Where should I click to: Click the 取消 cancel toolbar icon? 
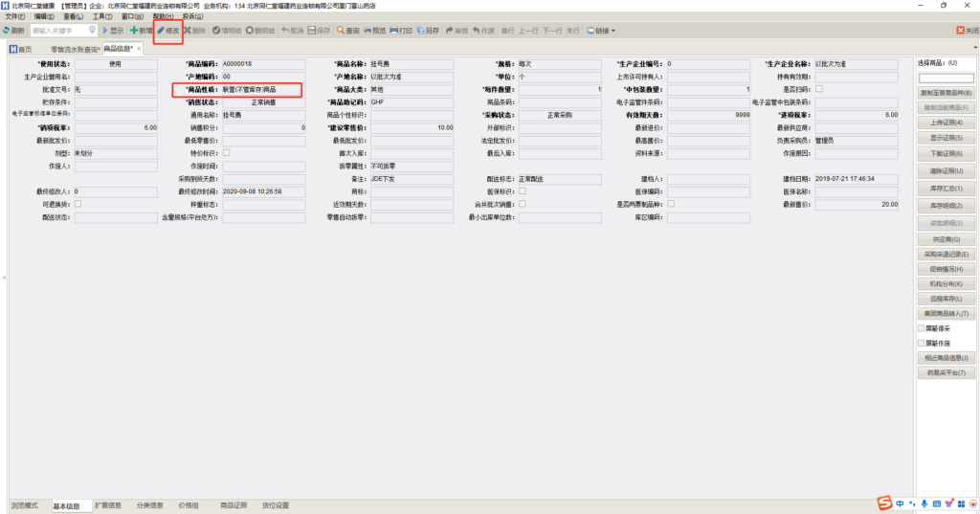pos(285,30)
